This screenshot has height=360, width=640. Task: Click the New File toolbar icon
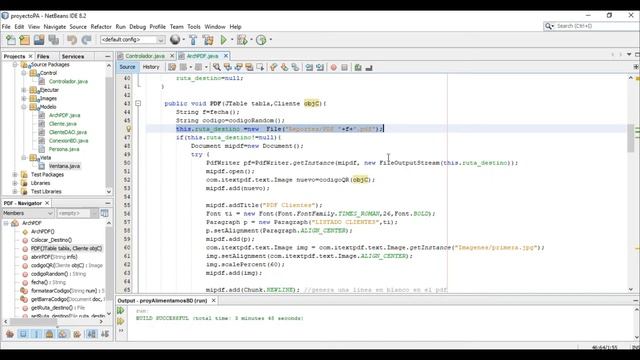click(x=11, y=40)
